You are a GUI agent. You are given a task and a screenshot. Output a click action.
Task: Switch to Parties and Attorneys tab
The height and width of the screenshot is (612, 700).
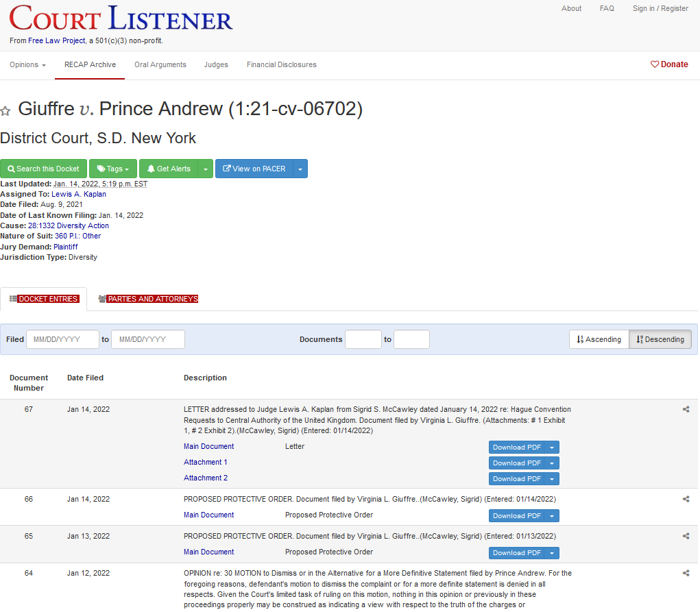[148, 299]
